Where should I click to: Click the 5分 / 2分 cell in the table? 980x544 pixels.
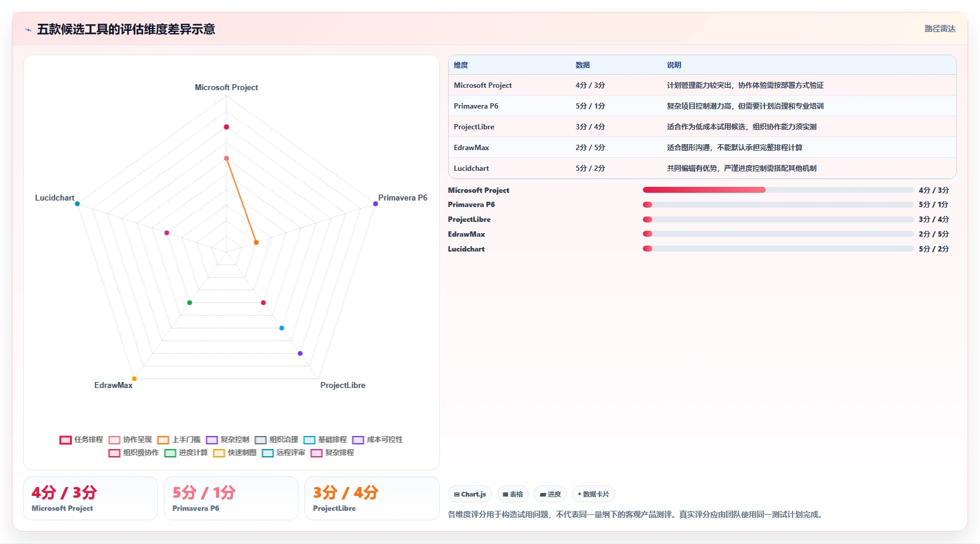[x=590, y=168]
